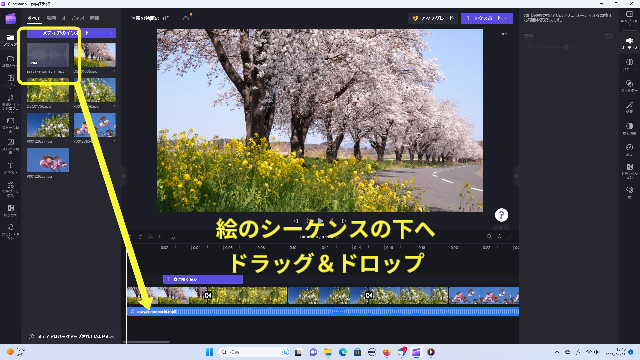Click the split scissors icon above timeline
This screenshot has height=360, width=640.
point(150,236)
